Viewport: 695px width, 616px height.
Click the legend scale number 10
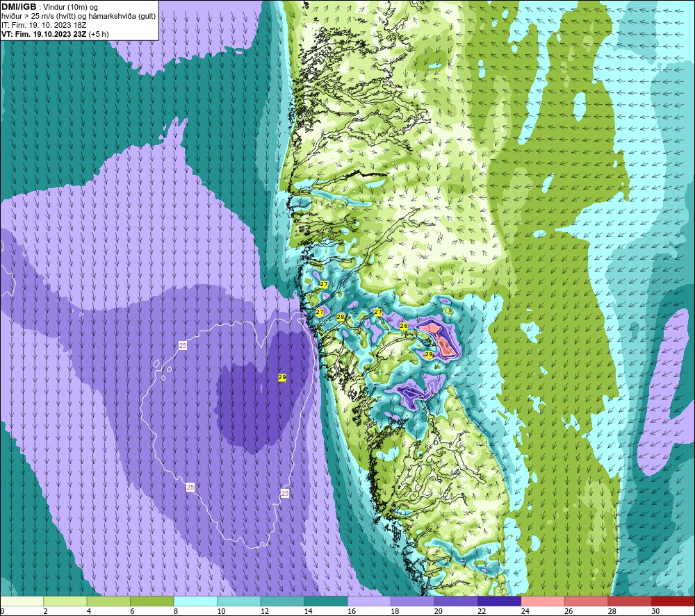(x=221, y=611)
